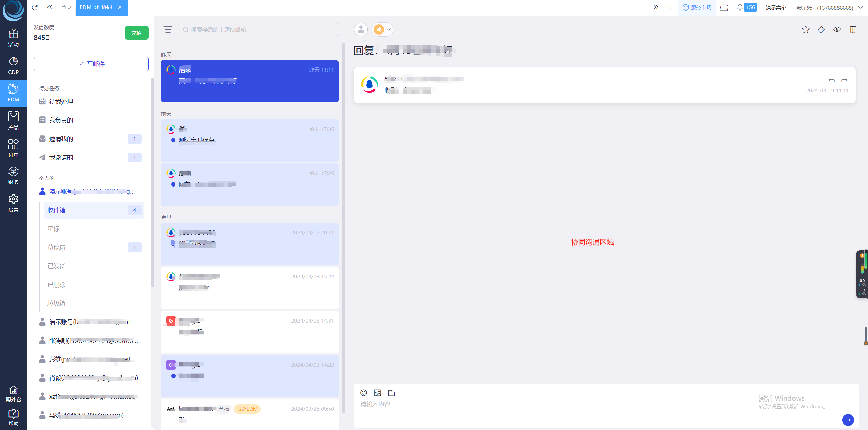The image size is (868, 430).
Task: Open the 活动 sidebar section
Action: [x=13, y=38]
